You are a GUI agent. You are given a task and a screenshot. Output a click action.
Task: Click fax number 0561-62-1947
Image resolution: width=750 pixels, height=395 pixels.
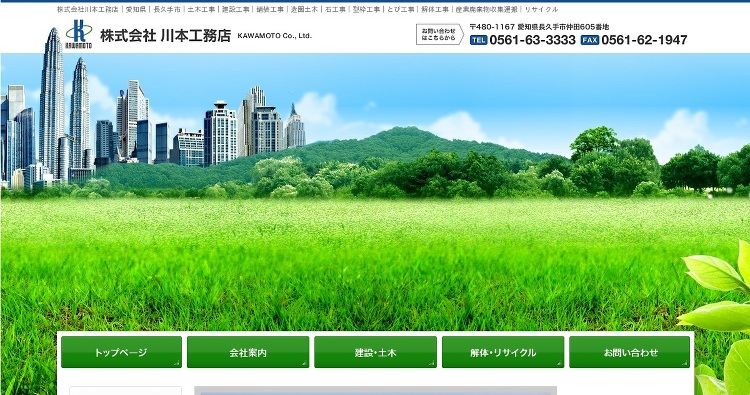644,40
